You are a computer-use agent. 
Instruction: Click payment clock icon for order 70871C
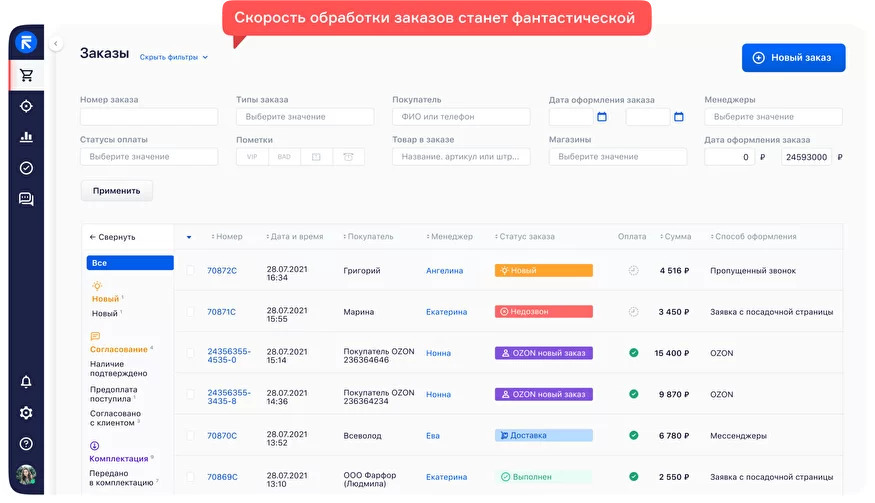633,312
